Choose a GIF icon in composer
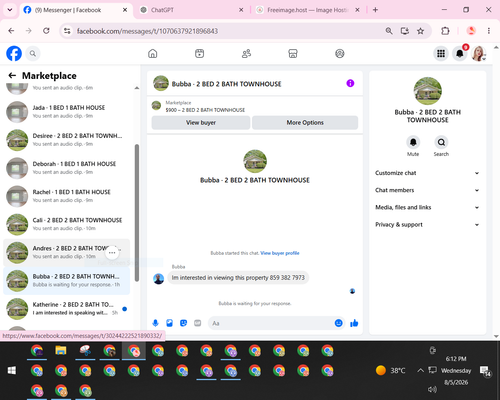 [x=198, y=323]
